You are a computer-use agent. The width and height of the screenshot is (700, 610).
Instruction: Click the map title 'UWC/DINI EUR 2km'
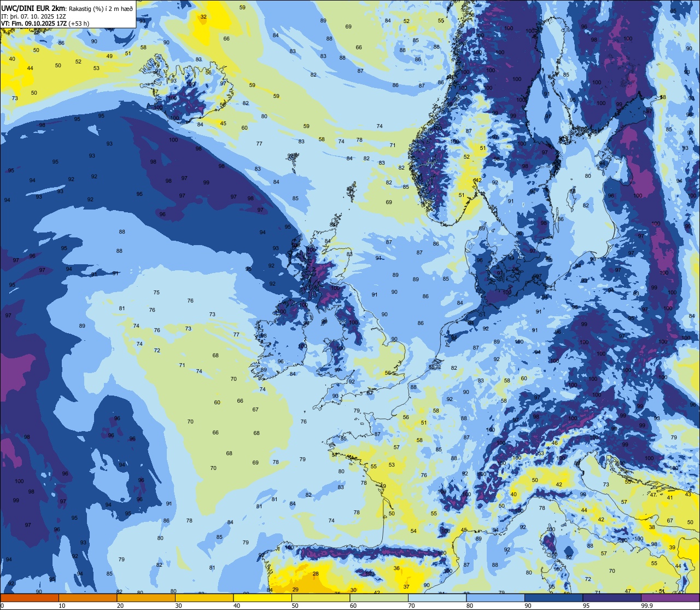tap(33, 8)
